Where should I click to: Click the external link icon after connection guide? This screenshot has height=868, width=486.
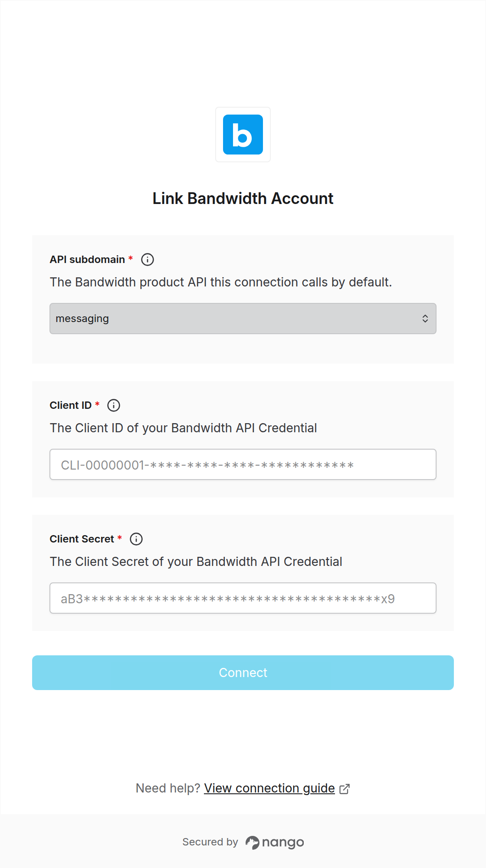(345, 789)
